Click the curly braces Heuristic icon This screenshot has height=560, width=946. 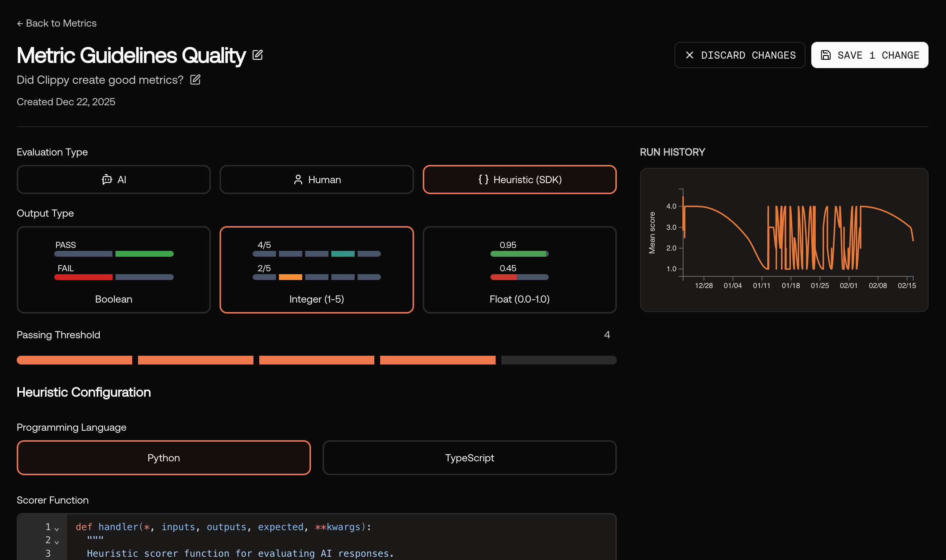[x=483, y=180]
